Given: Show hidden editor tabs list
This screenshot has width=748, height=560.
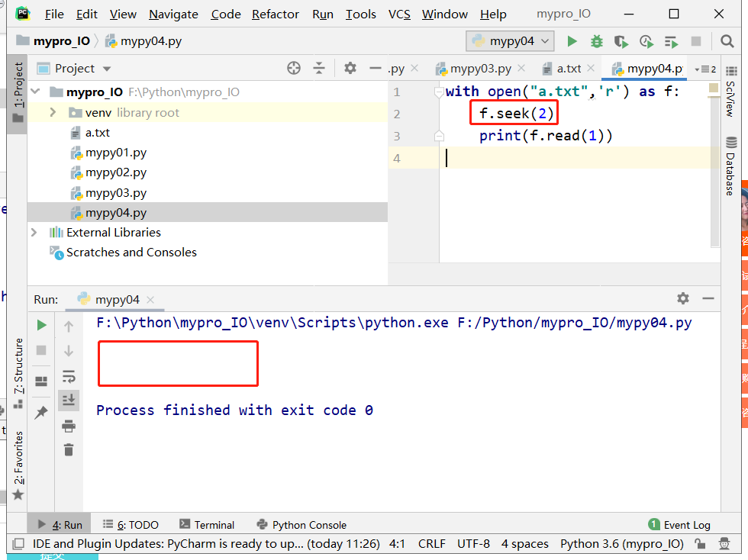Looking at the screenshot, I should [x=705, y=69].
